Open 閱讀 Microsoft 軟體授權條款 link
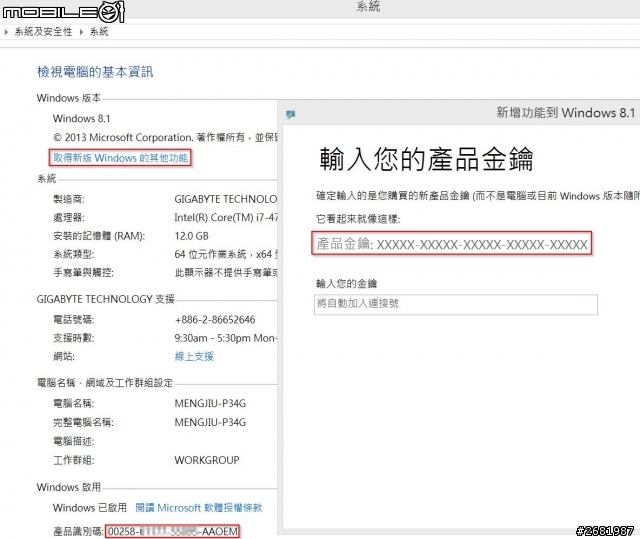Screen dimensions: 640x539 click(199, 508)
